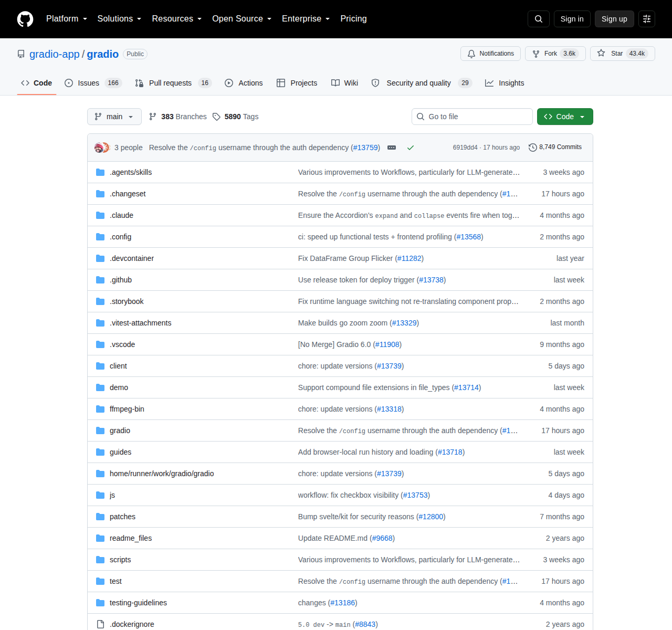Click the .dockerignore file icon
Image resolution: width=672 pixels, height=630 pixels.
click(x=100, y=624)
